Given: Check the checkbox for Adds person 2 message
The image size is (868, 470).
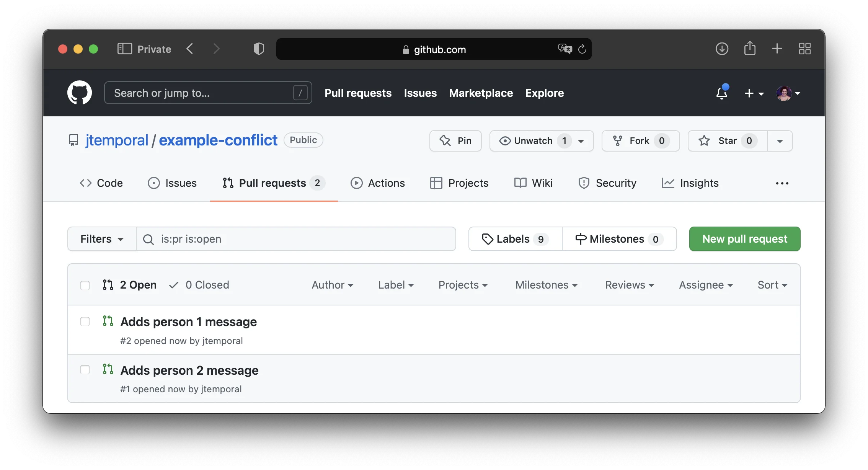Looking at the screenshot, I should [85, 370].
